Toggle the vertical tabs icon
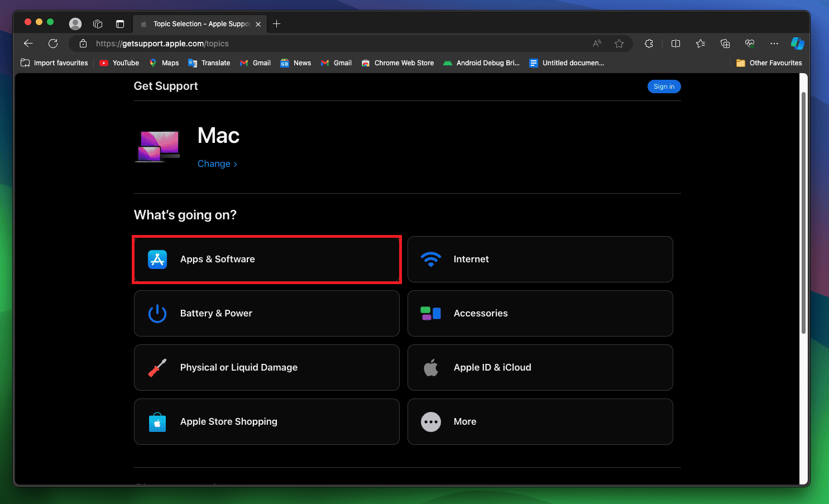The image size is (829, 504). point(120,24)
